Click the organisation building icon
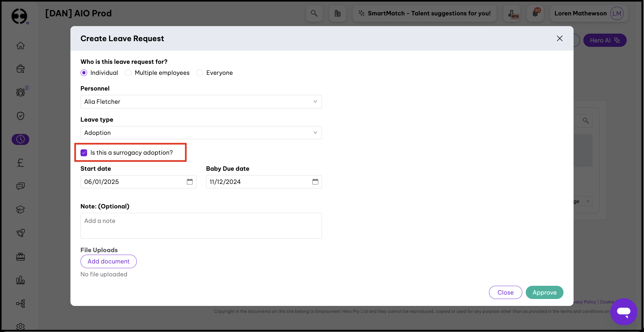Viewport: 644px width, 332px height. 337,14
